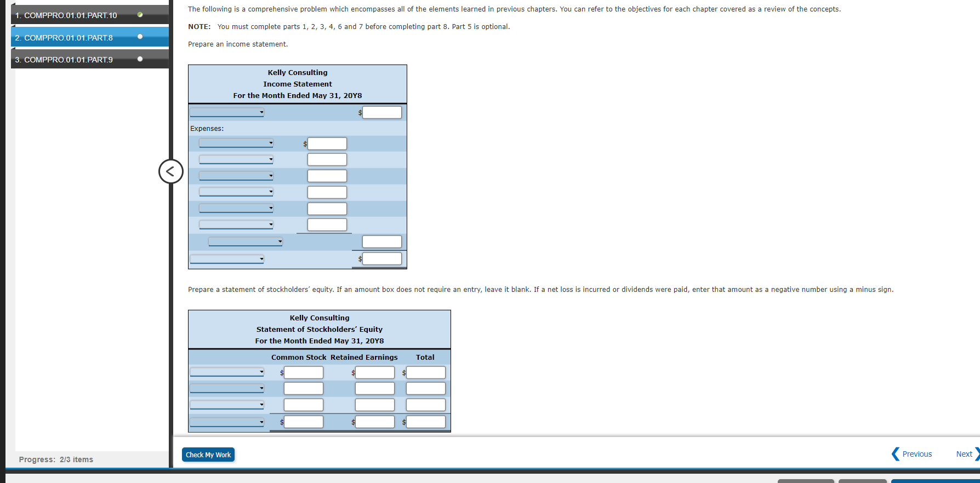This screenshot has width=980, height=483.
Task: Click the Retained Earnings column header
Action: (364, 357)
